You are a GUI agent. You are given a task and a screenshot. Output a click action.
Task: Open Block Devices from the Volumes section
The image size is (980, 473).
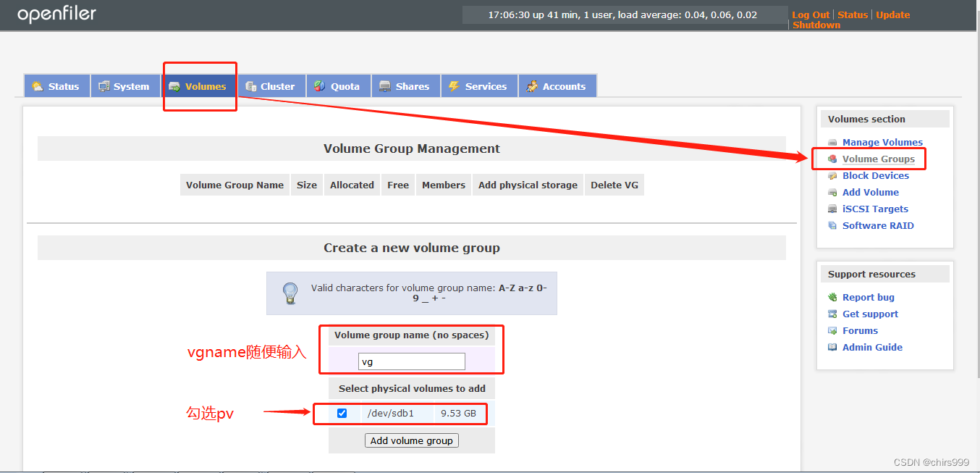click(875, 175)
